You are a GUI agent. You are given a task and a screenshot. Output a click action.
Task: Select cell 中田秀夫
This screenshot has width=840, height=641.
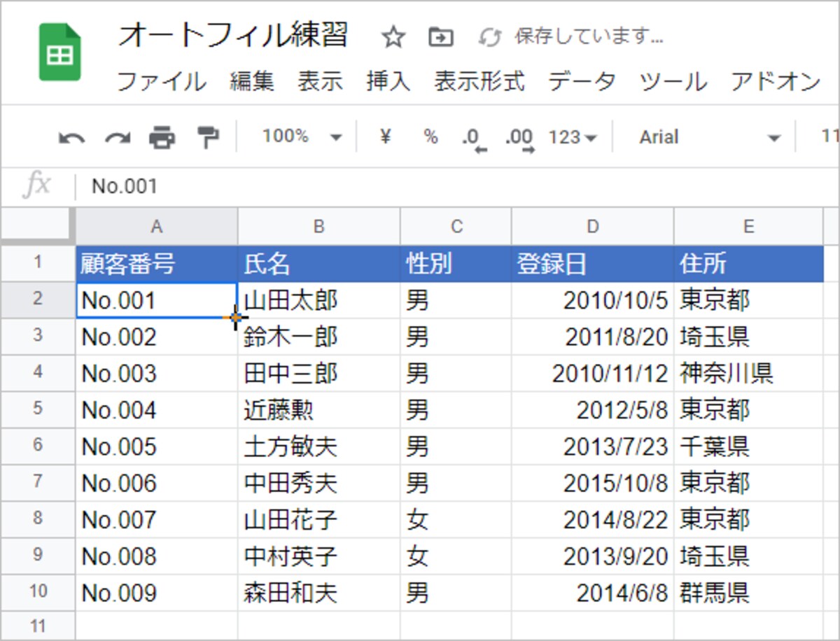tap(318, 482)
